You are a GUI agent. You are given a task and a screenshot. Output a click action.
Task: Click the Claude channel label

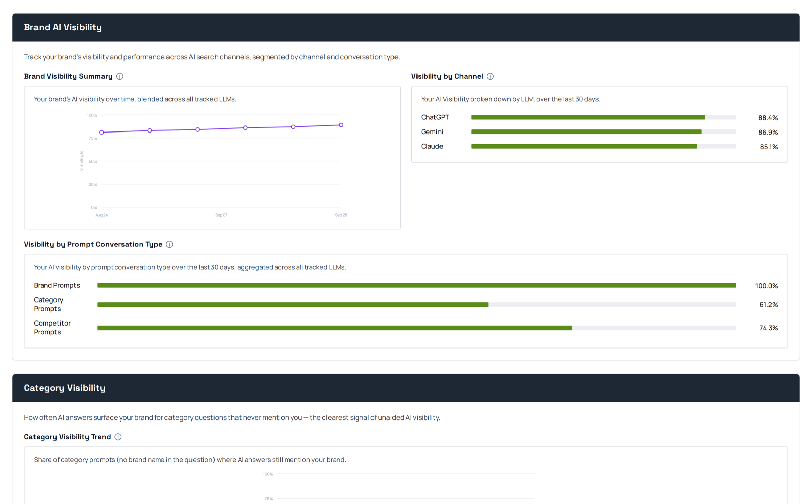pos(432,146)
